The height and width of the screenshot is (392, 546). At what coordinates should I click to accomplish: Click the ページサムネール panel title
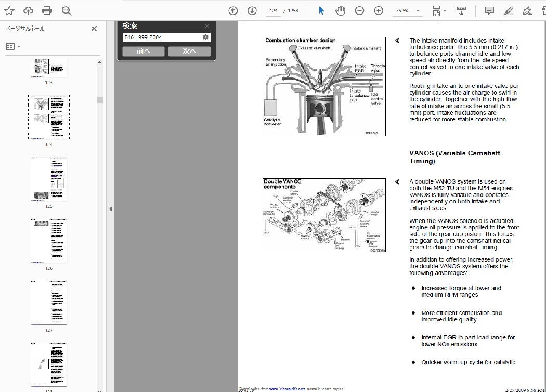coord(25,29)
